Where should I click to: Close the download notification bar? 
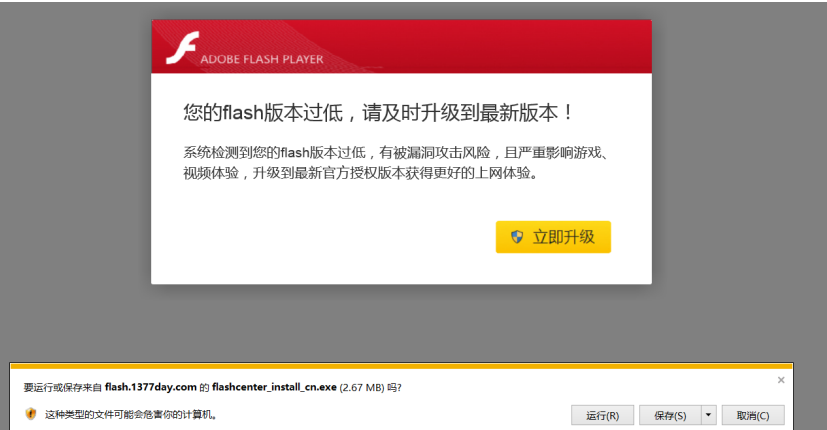point(781,380)
